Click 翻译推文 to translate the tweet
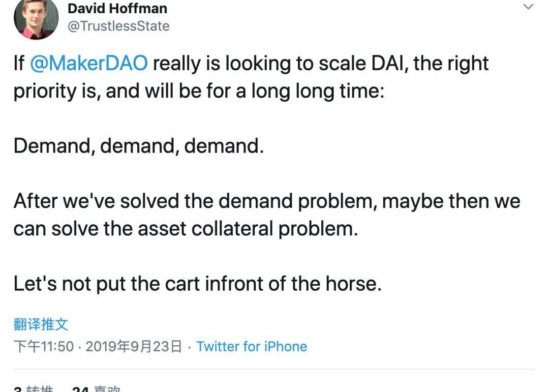549x392 pixels. coord(41,324)
